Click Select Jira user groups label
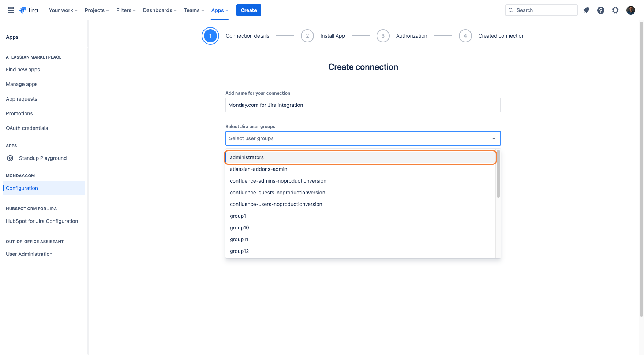Screen dimensions: 644x355 point(250,127)
